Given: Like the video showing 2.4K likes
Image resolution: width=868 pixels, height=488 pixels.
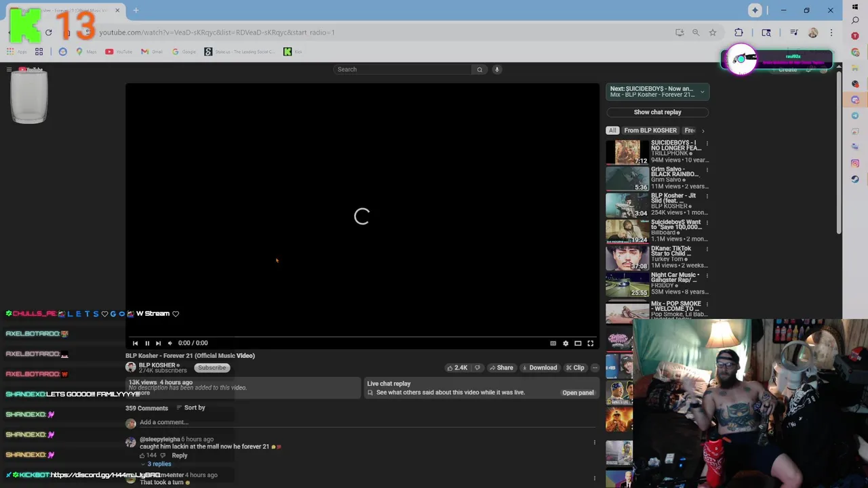Looking at the screenshot, I should pos(457,368).
